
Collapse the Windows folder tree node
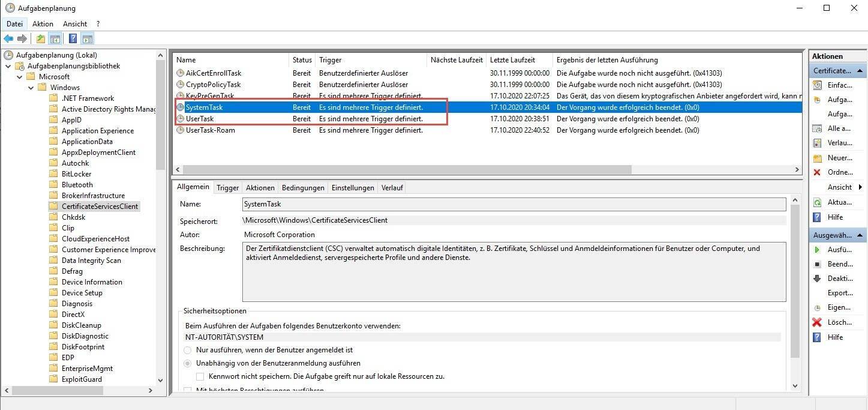click(30, 88)
